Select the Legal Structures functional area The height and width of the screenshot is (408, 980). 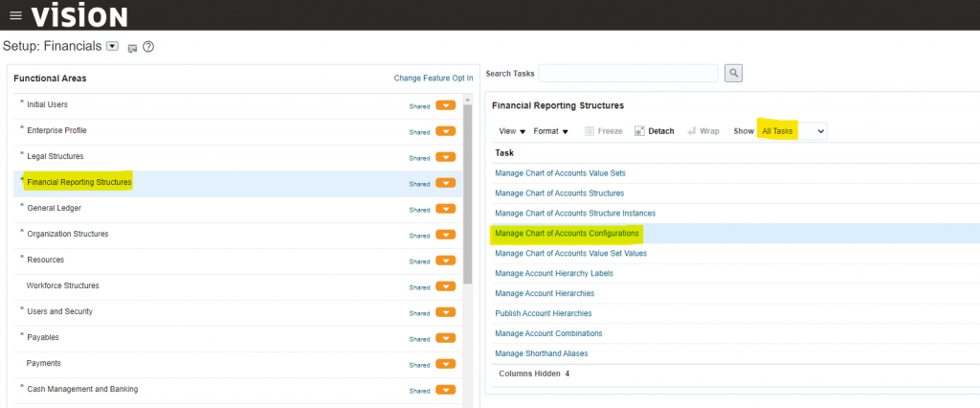point(55,156)
